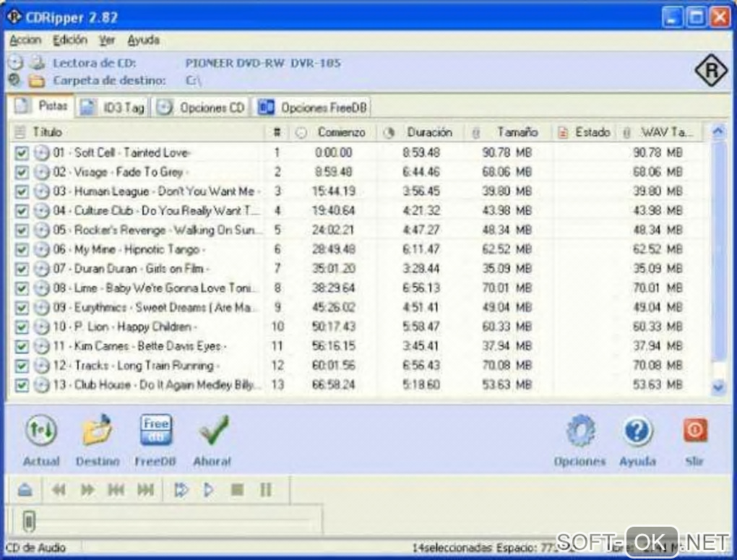Select row 09 - Eurythmics - Sweet Dreams
Screen dimensions: 737x560
pos(357,308)
